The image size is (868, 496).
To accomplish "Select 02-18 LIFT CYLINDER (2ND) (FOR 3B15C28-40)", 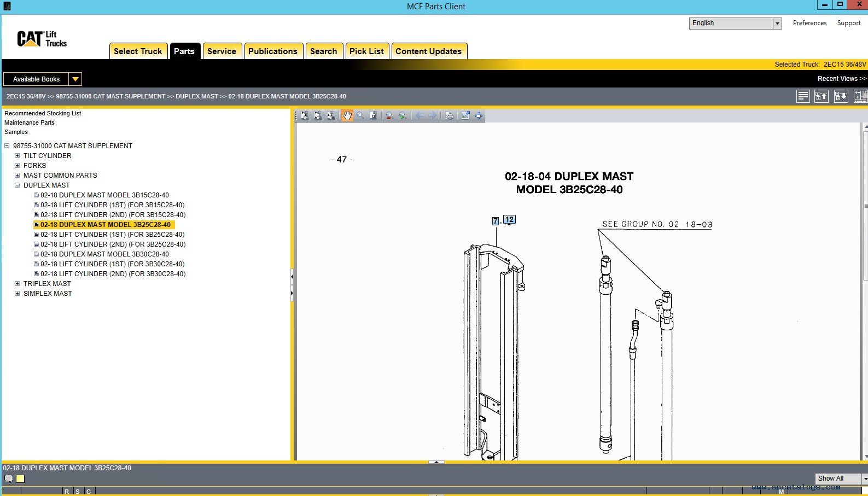I will (113, 215).
